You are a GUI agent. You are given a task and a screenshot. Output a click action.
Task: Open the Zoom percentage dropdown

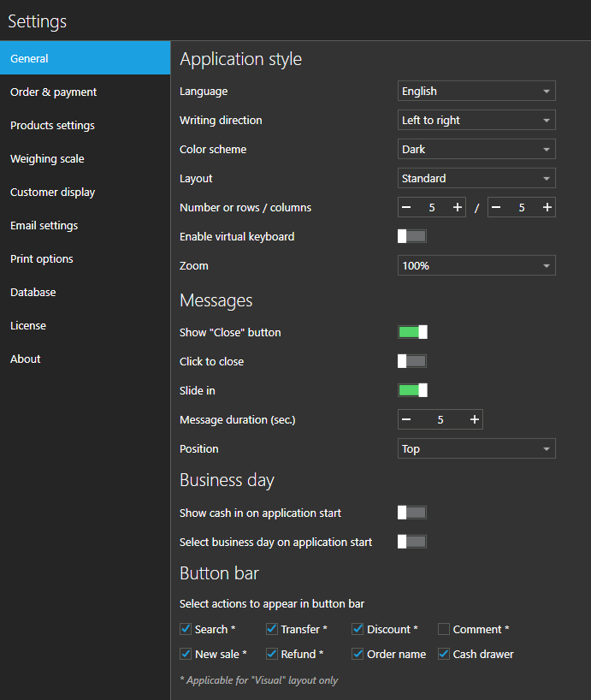pos(476,265)
